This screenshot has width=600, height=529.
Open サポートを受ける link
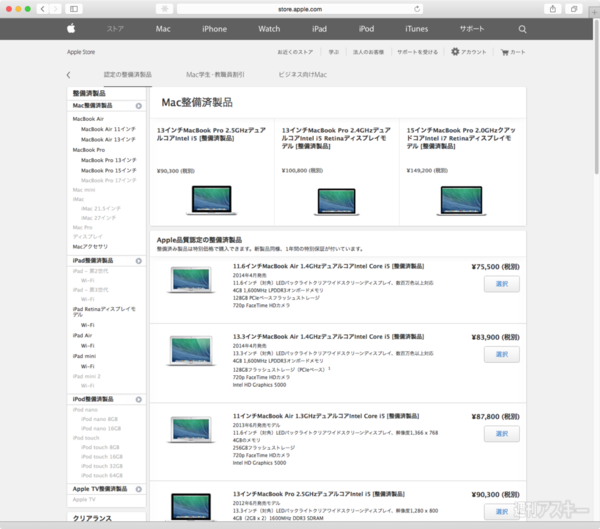click(417, 52)
